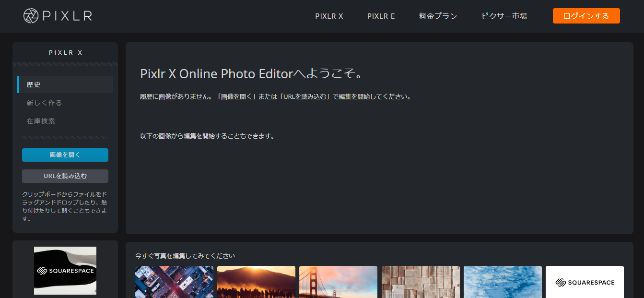Screen dimensions: 644x298
Task: Click the クリップボード drag-and-drop hint text
Action: 65,207
